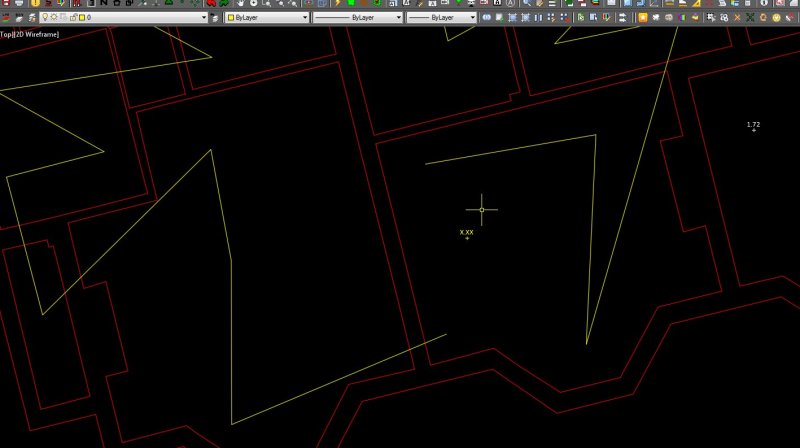Toggle layer 0 on/off lightbulb icon
The height and width of the screenshot is (448, 800).
45,17
